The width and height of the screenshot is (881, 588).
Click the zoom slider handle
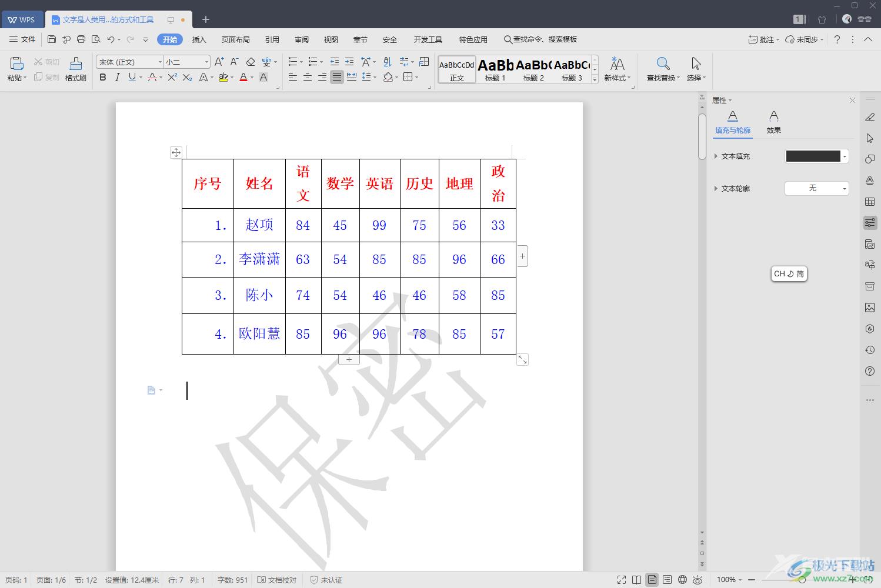(802, 580)
